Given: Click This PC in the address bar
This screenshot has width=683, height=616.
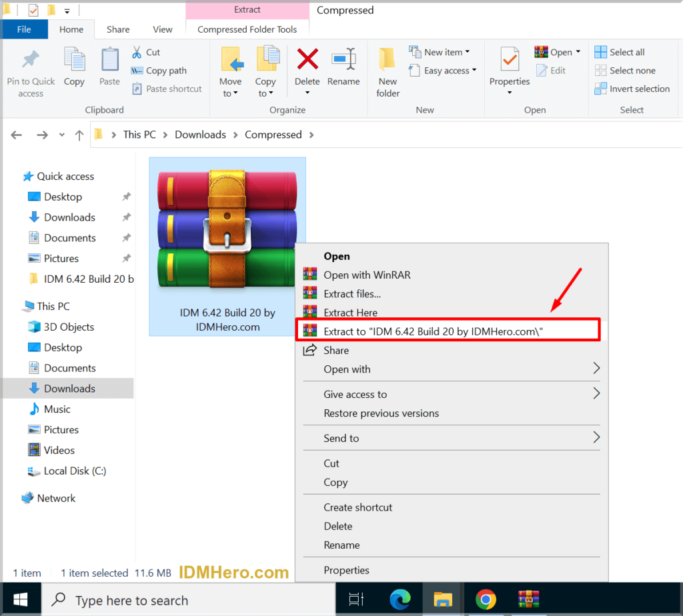Looking at the screenshot, I should pyautogui.click(x=139, y=135).
